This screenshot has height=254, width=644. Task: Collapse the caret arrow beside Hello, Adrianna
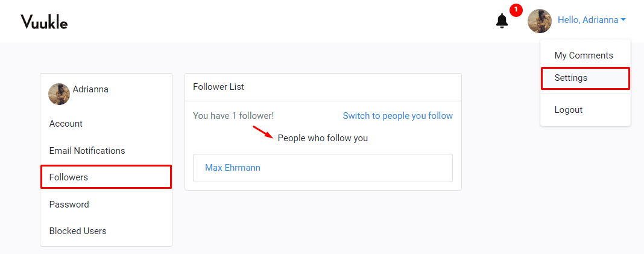(x=623, y=20)
